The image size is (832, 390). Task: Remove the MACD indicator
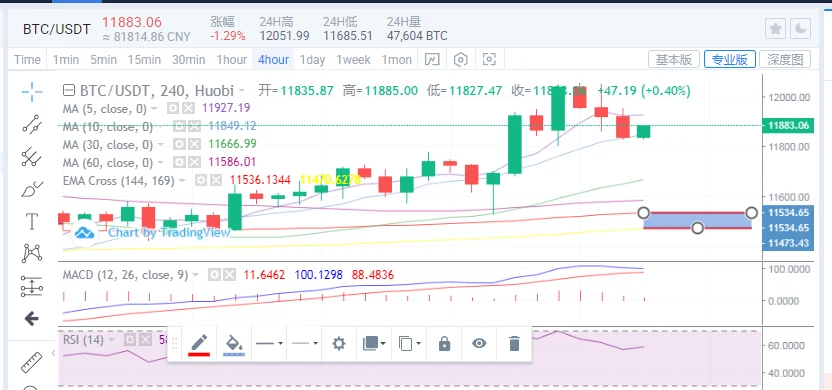click(x=229, y=275)
